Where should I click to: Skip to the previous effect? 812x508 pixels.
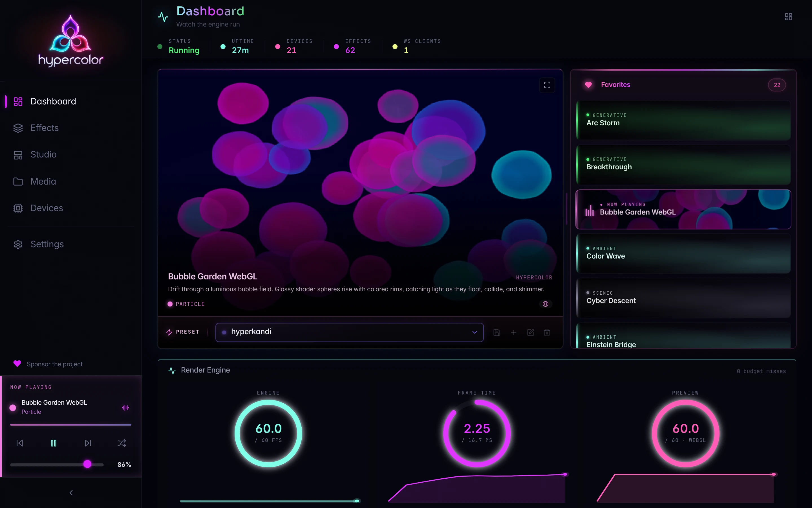(20, 443)
